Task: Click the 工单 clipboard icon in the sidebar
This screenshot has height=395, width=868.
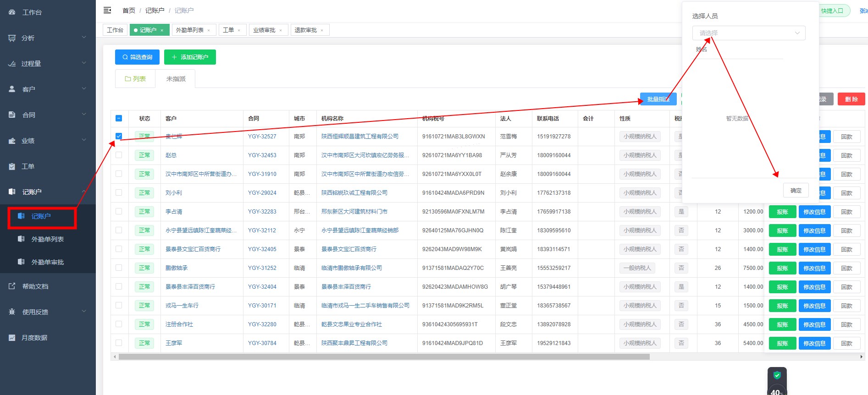Action: point(12,166)
